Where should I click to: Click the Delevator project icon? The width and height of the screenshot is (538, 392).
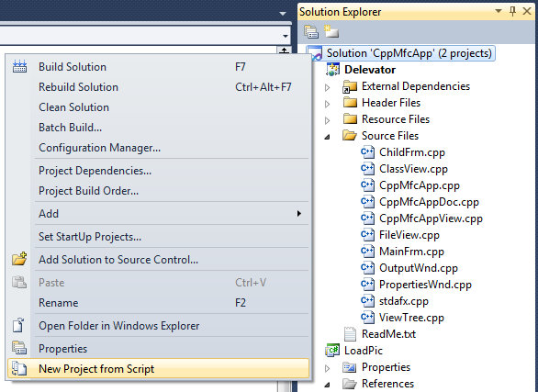click(333, 70)
